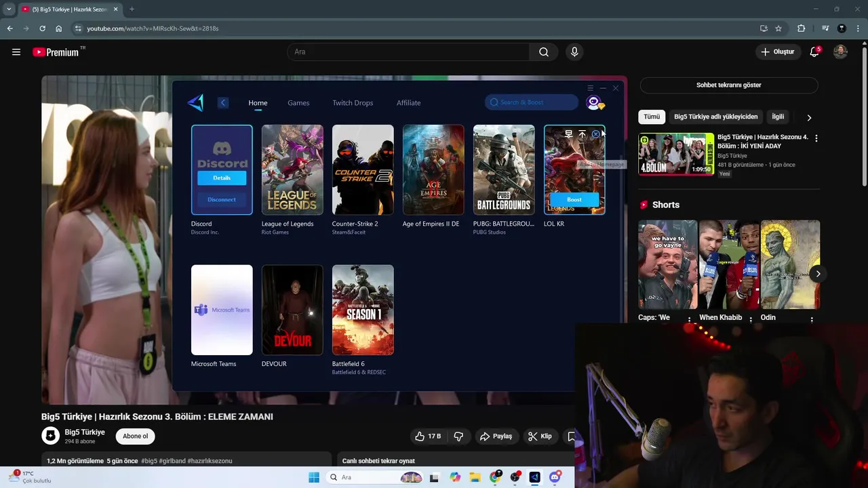This screenshot has width=868, height=488.
Task: Select Microsoft Teams card
Action: (222, 310)
